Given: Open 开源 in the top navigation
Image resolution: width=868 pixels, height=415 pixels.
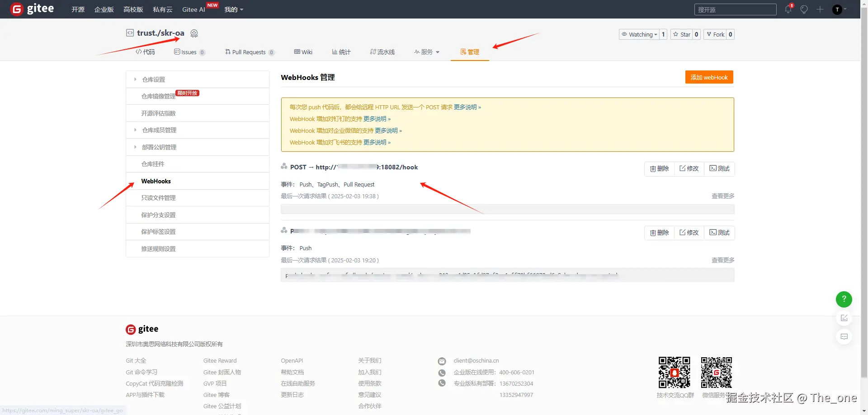Looking at the screenshot, I should tap(78, 9).
